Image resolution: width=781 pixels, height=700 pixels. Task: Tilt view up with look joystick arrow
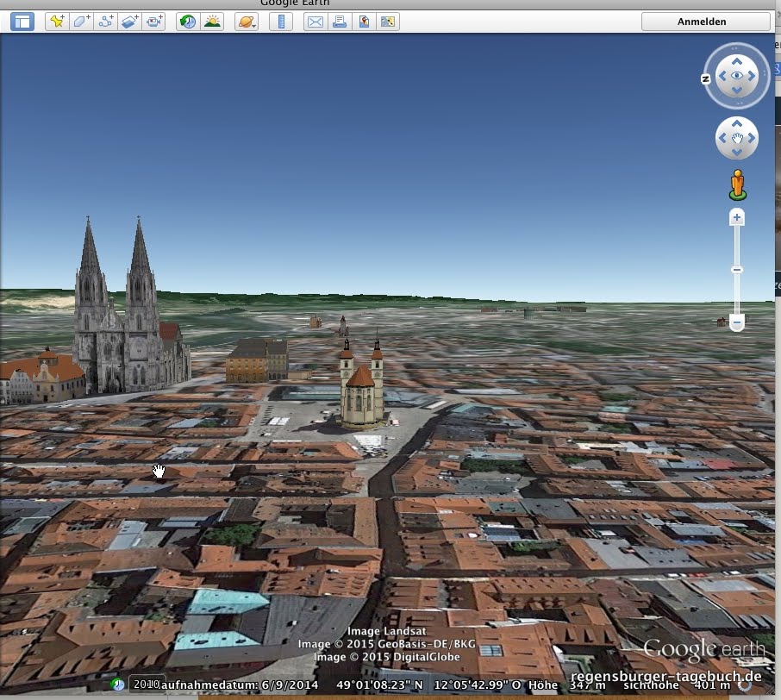[737, 61]
